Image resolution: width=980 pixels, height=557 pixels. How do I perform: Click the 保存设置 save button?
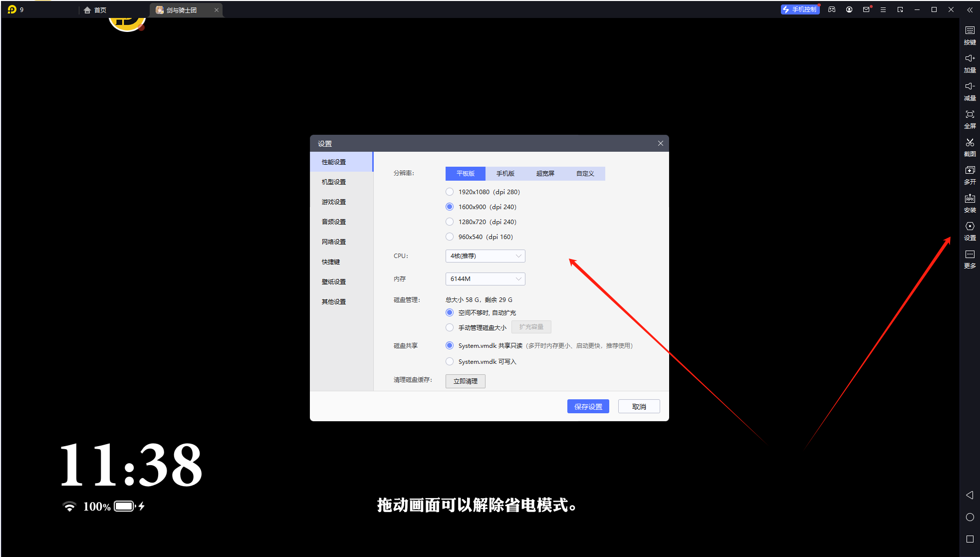(x=588, y=406)
